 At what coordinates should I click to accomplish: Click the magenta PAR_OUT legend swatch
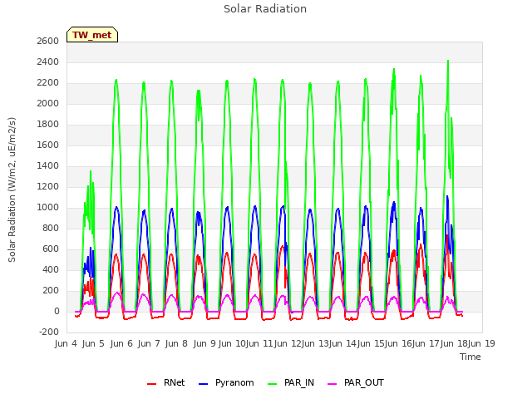coord(332,384)
